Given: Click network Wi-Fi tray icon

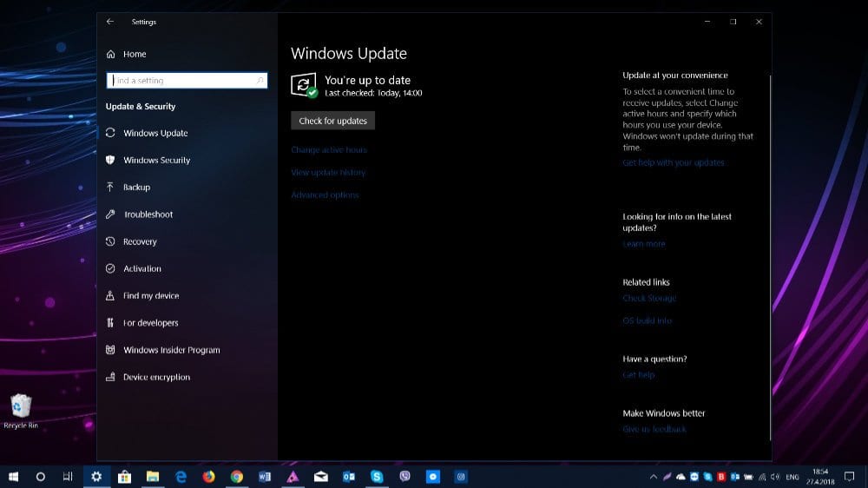Looking at the screenshot, I should point(762,477).
